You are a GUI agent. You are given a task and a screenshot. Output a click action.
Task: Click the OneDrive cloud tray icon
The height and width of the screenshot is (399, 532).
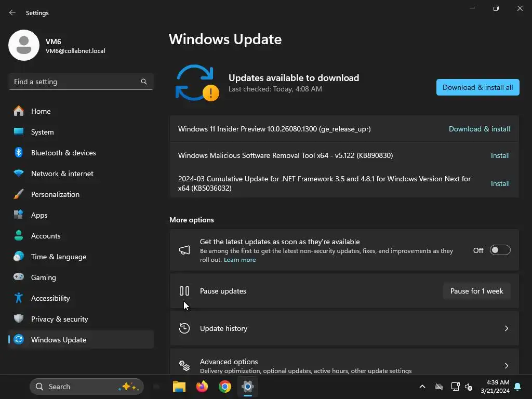439,387
